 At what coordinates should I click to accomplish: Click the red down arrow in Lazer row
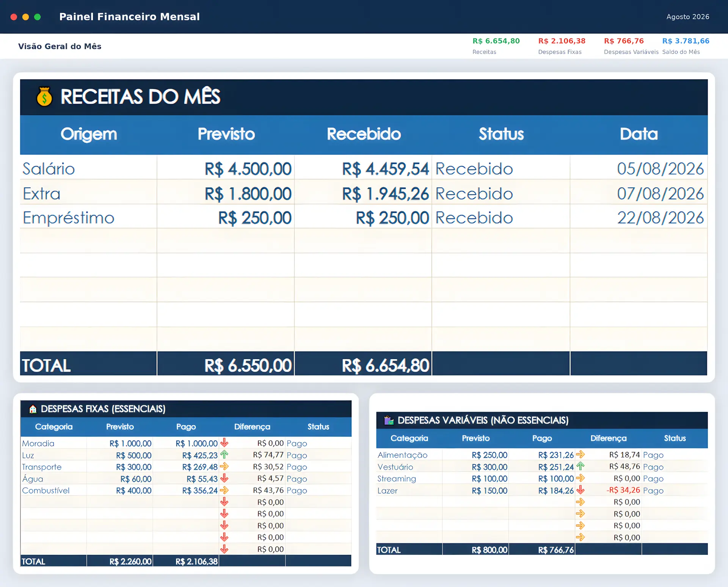pyautogui.click(x=581, y=490)
